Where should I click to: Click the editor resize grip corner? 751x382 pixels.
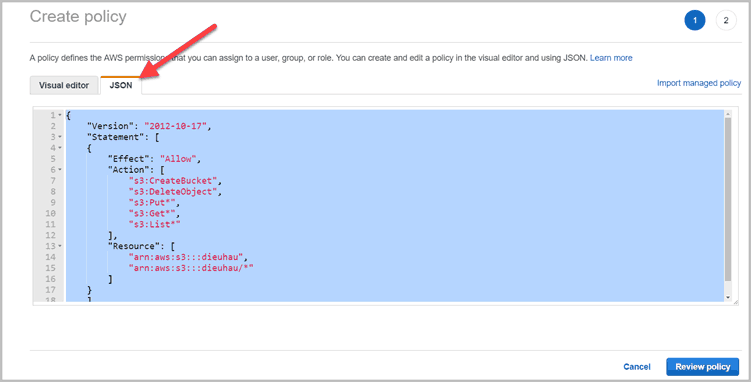[x=735, y=302]
